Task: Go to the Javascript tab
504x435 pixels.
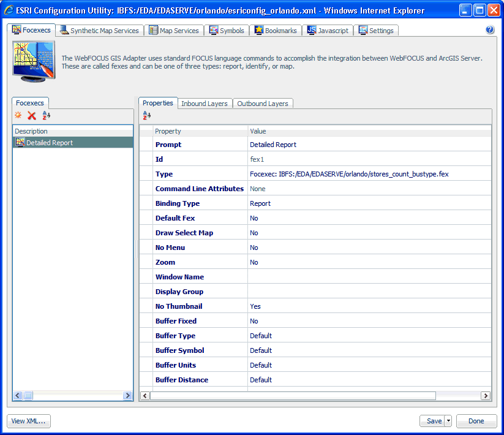Action: coord(328,31)
